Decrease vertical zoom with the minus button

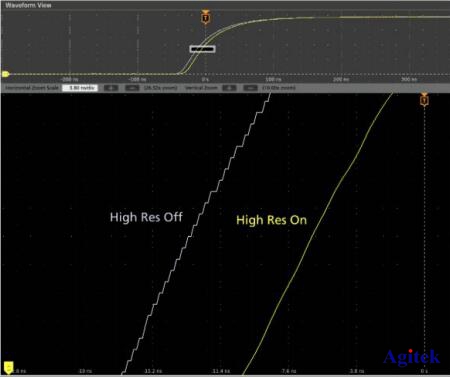tap(250, 88)
